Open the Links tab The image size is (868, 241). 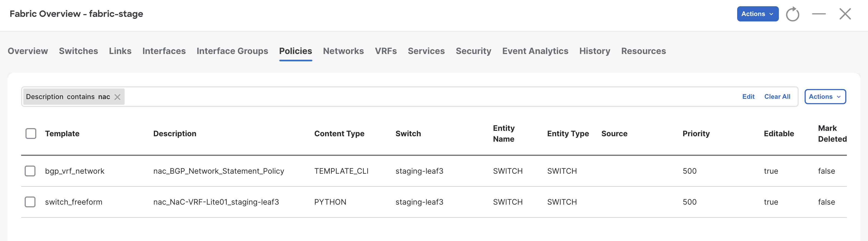120,51
